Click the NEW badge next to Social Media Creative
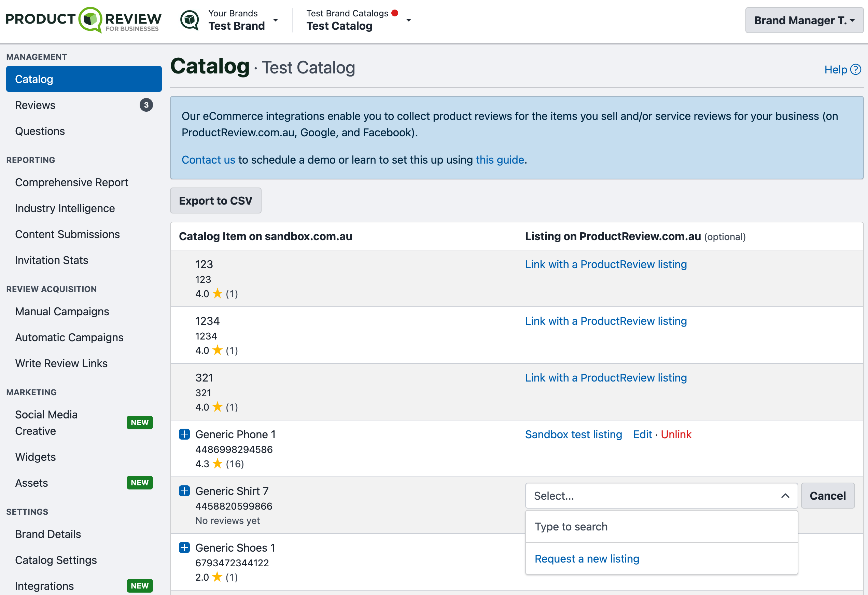The image size is (868, 595). tap(140, 423)
